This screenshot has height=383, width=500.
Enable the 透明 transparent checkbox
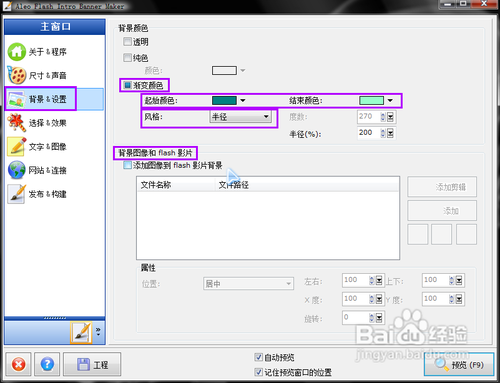click(x=127, y=42)
